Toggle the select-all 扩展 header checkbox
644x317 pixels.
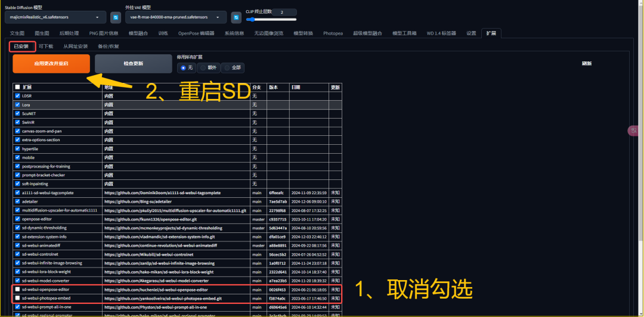pyautogui.click(x=17, y=87)
